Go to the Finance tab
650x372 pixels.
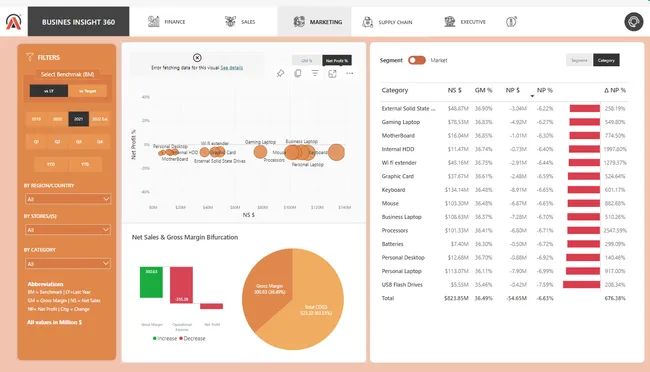pos(175,22)
